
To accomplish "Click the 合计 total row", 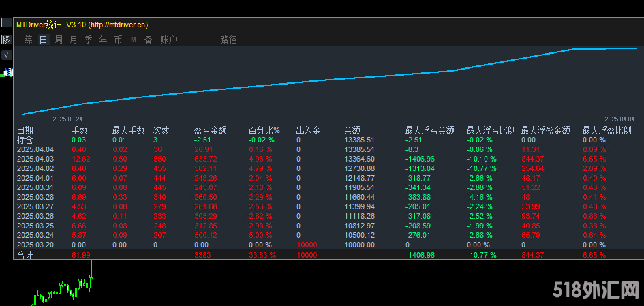I will [x=25, y=255].
